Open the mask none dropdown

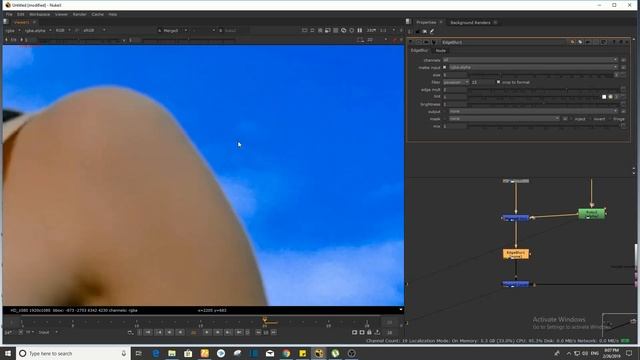504,119
